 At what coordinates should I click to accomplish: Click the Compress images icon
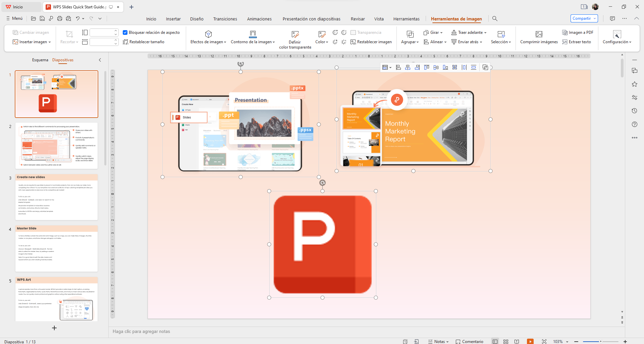tap(539, 34)
